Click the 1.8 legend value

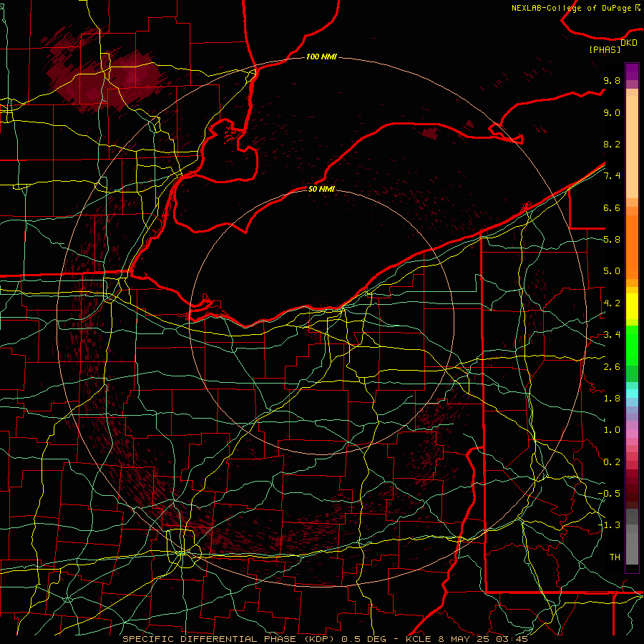(612, 399)
